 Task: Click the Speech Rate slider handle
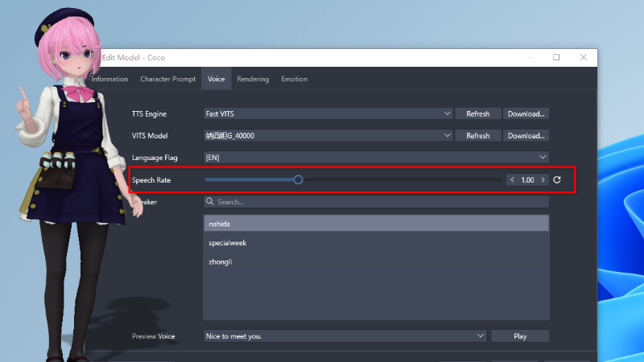[298, 179]
